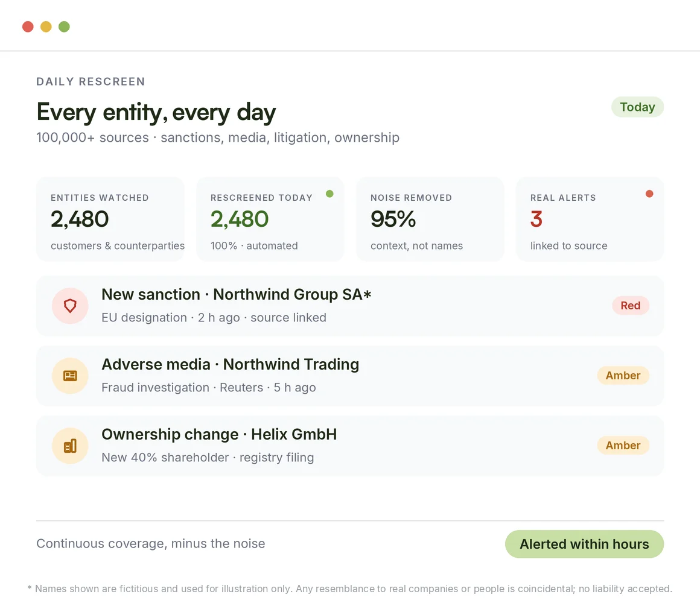Click the building icon for Ownership change
Viewport: 700px width, 603px height.
click(70, 446)
